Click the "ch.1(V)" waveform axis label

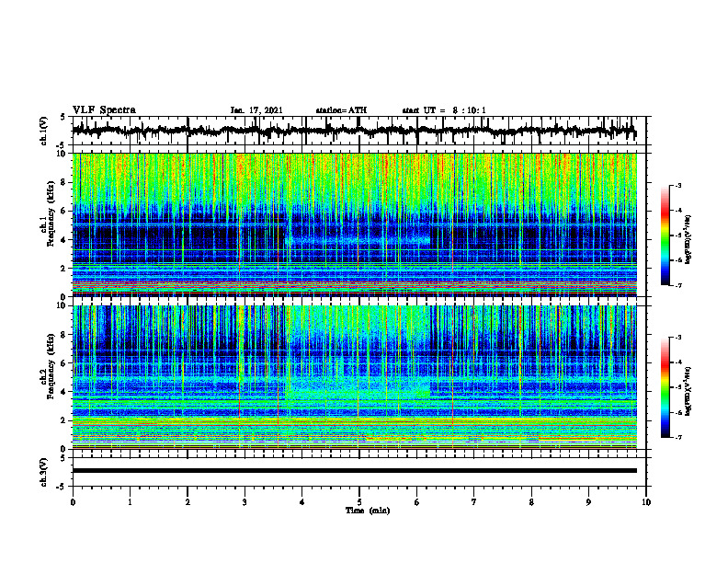click(x=44, y=131)
